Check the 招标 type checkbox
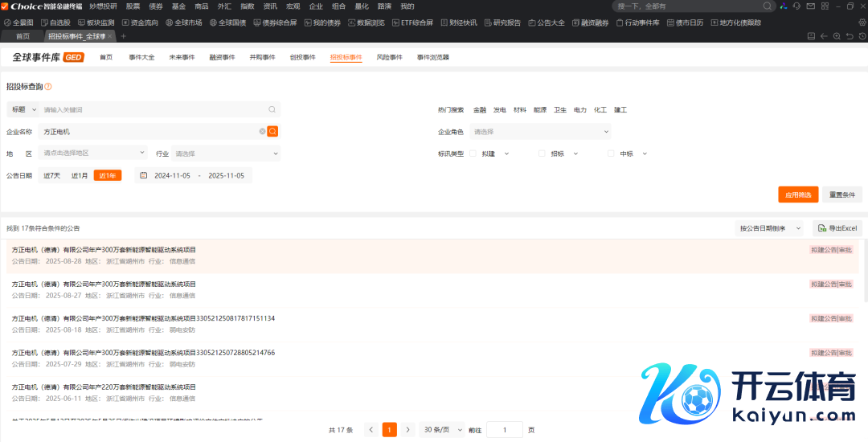 (x=542, y=153)
